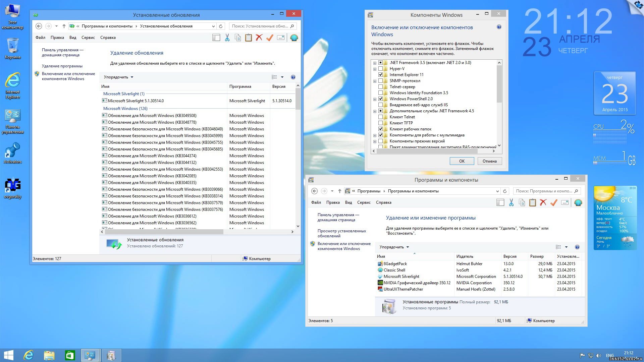Image resolution: width=644 pixels, height=362 pixels.
Task: Open Правка menu in Installed Updates window
Action: click(57, 38)
